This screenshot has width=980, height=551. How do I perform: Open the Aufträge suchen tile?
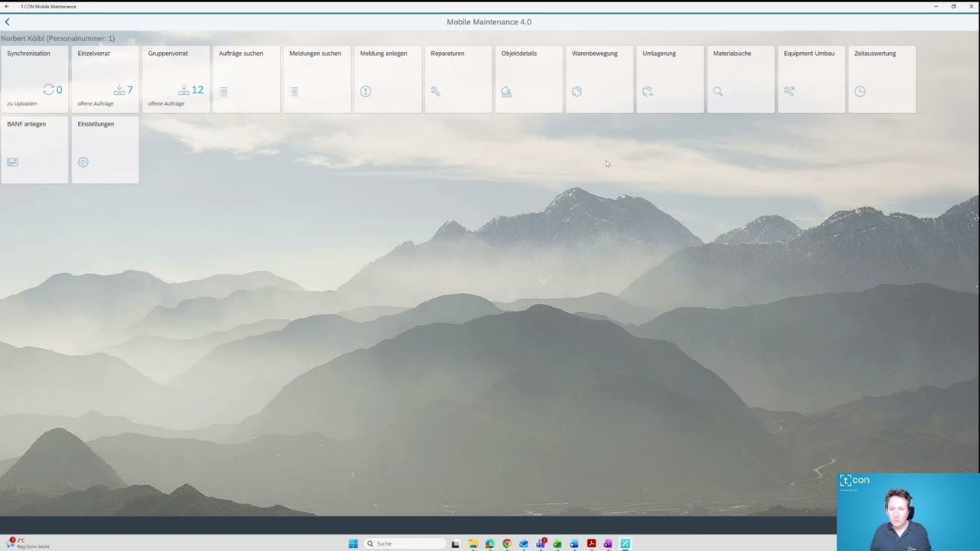click(246, 79)
